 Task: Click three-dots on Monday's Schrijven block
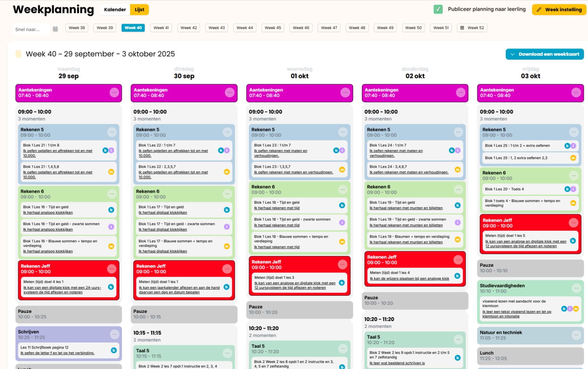click(114, 334)
